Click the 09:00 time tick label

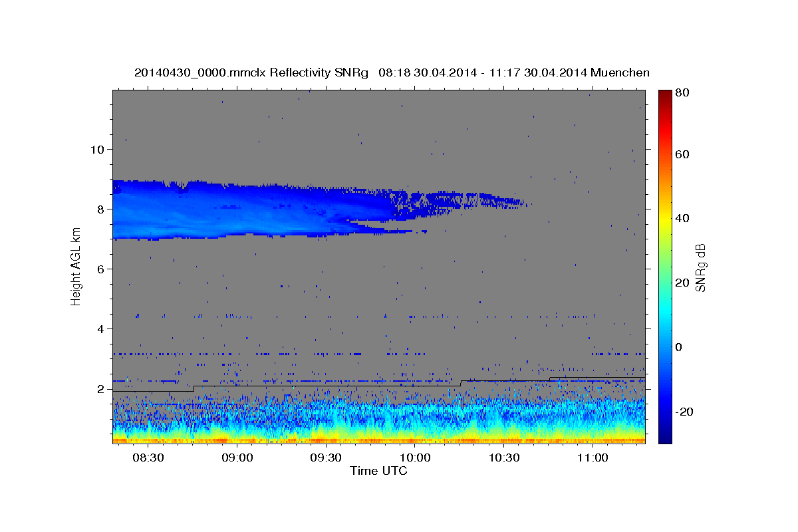237,458
